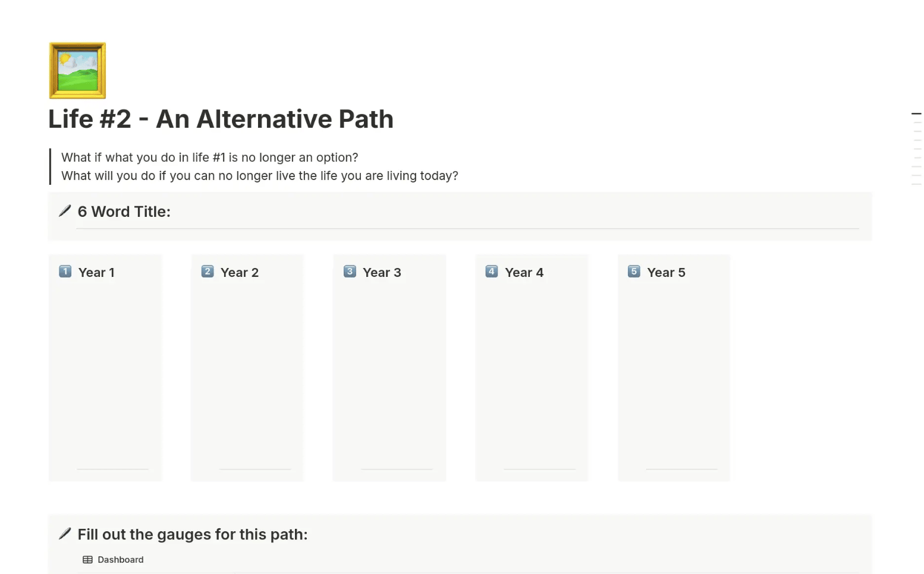Image resolution: width=924 pixels, height=574 pixels.
Task: Click the quote line about life #1
Action: click(x=209, y=157)
